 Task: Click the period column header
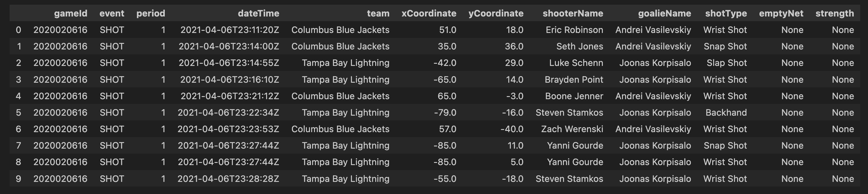point(150,13)
